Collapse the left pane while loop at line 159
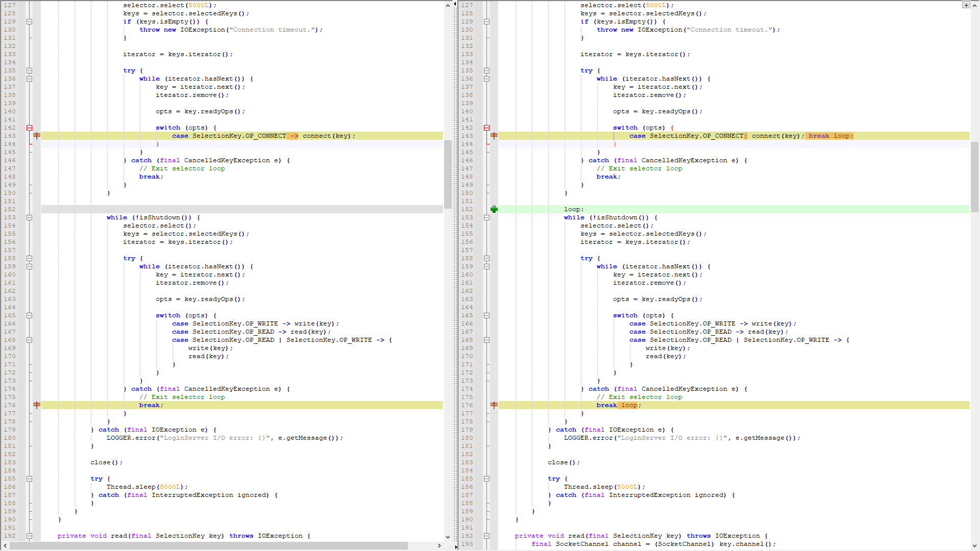 click(x=30, y=266)
